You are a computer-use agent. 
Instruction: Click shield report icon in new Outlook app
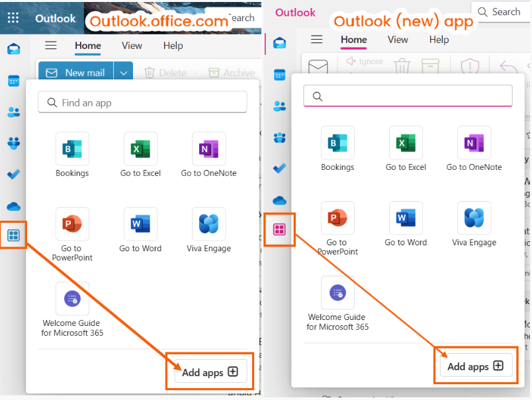click(x=470, y=66)
